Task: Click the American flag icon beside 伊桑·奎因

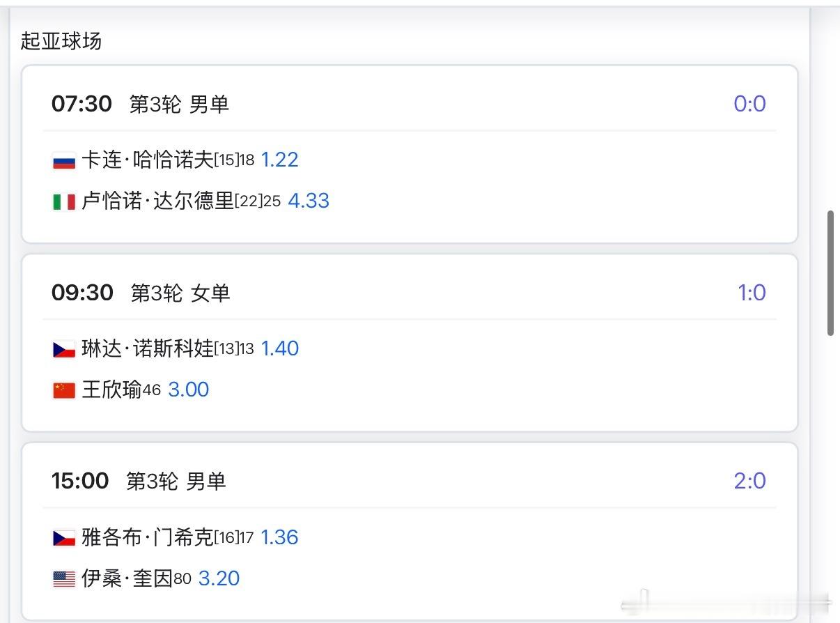Action: [x=64, y=578]
